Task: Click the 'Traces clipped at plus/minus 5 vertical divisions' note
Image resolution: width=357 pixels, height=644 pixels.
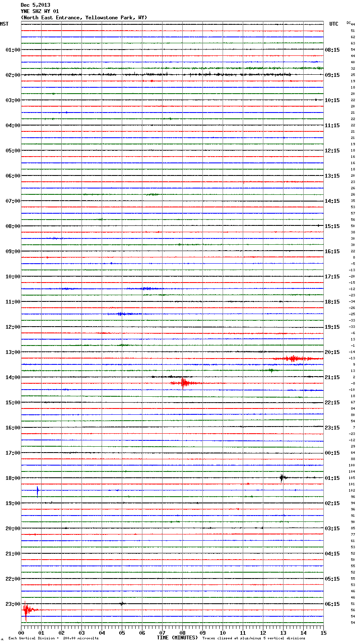Action: 254,638
